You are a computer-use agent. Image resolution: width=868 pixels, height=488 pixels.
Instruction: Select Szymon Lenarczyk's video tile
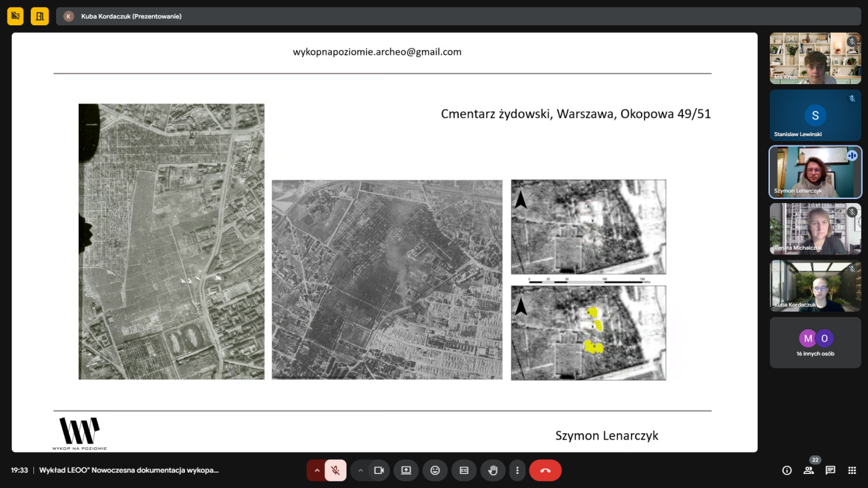pyautogui.click(x=815, y=172)
